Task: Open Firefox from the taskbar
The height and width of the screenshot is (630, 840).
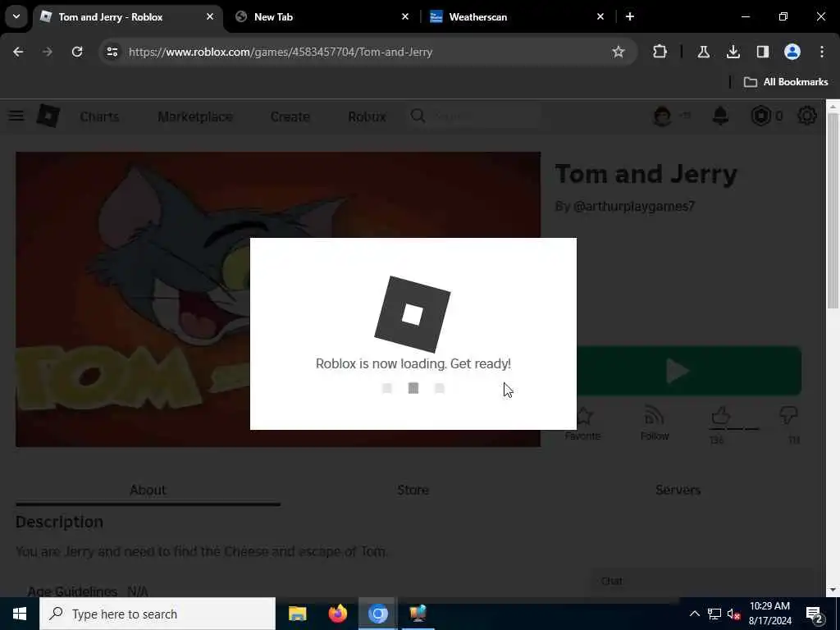Action: tap(337, 614)
